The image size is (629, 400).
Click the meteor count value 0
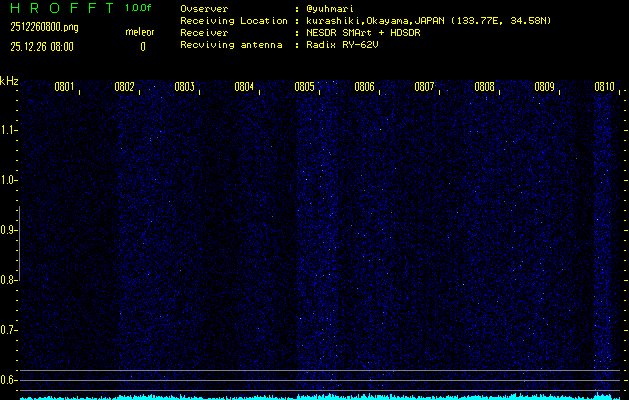pyautogui.click(x=143, y=47)
